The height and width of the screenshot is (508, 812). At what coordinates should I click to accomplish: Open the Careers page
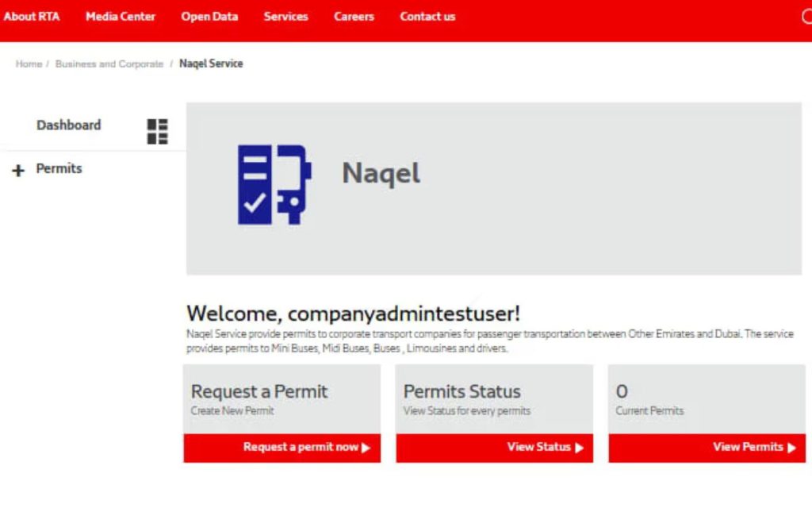click(x=354, y=16)
